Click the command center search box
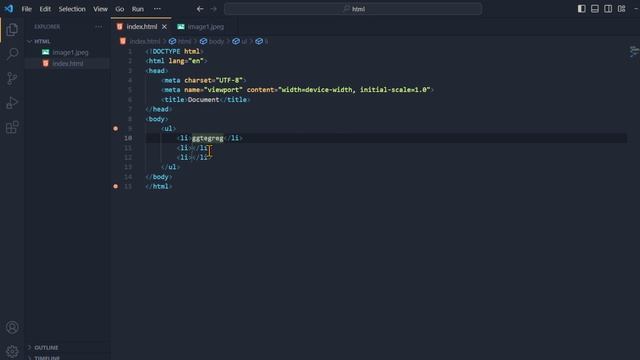The height and width of the screenshot is (360, 640). pyautogui.click(x=353, y=9)
